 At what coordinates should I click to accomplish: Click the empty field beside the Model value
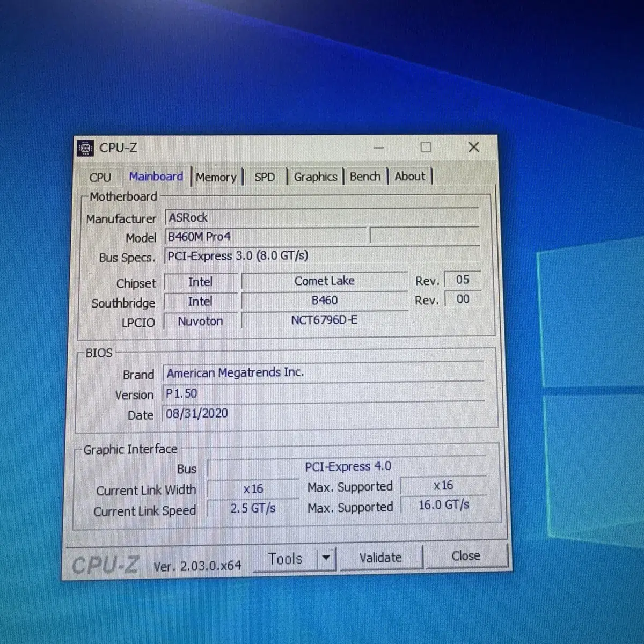pos(425,235)
